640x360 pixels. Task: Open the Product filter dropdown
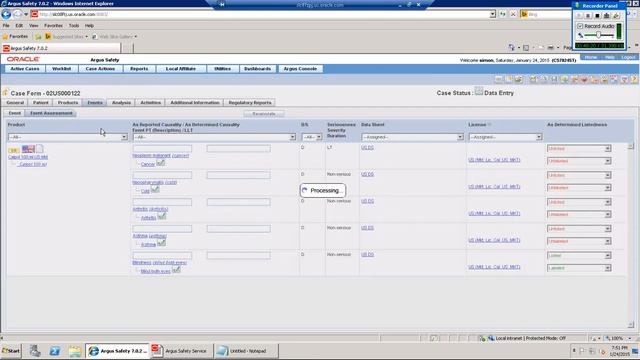(x=124, y=137)
